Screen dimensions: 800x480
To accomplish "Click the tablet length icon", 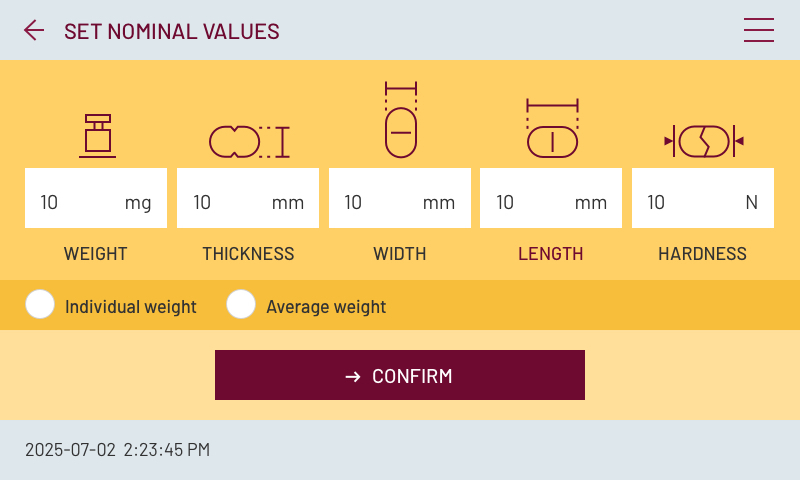I will 552,129.
